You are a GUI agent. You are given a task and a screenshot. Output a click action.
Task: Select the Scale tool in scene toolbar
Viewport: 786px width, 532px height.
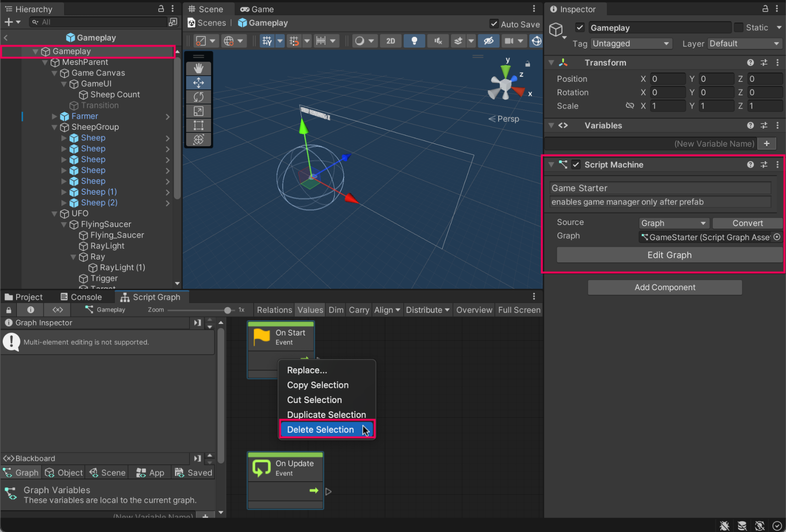point(199,111)
